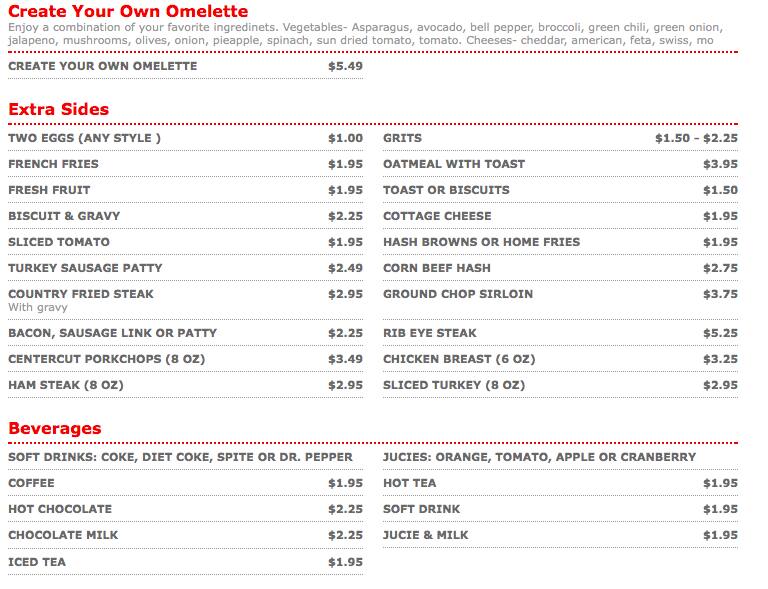
Task: Click the $5.49 omelette price
Action: click(345, 66)
